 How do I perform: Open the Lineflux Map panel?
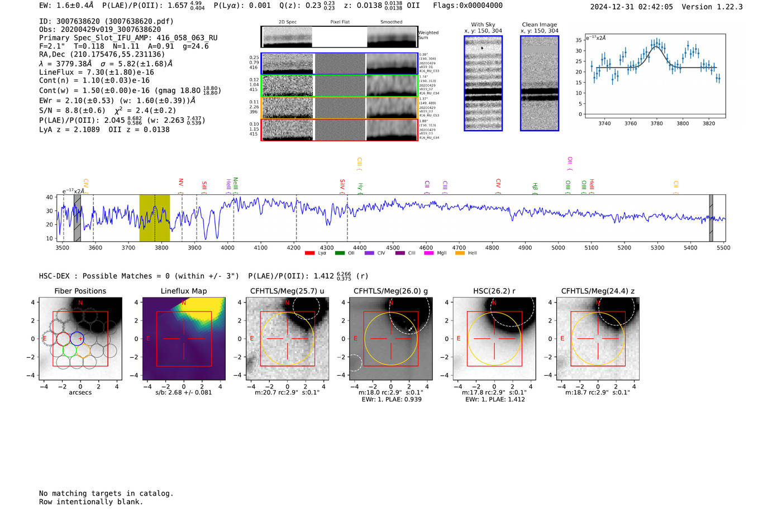pyautogui.click(x=184, y=339)
